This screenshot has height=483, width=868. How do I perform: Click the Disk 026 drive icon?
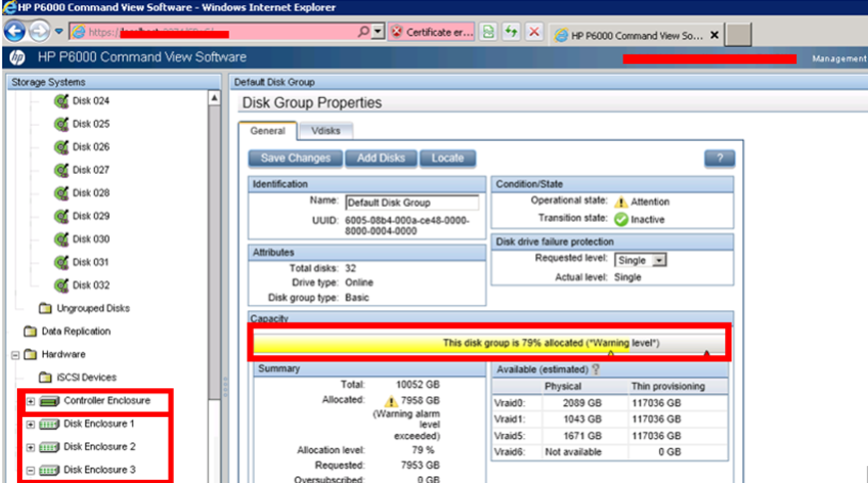point(61,147)
